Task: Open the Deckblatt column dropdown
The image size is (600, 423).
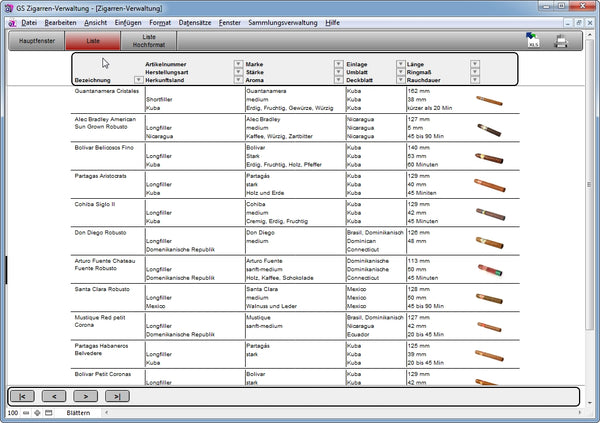Action: pyautogui.click(x=400, y=80)
